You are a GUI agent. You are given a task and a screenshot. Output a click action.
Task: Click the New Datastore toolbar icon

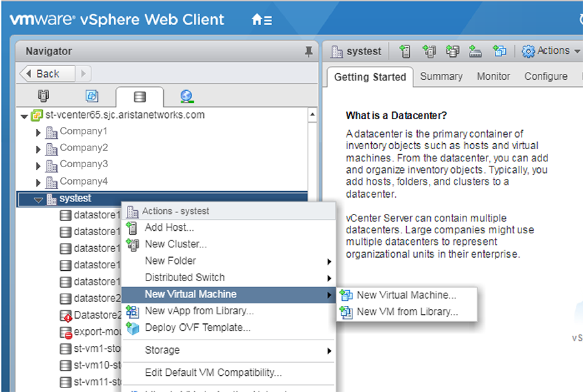click(x=452, y=51)
